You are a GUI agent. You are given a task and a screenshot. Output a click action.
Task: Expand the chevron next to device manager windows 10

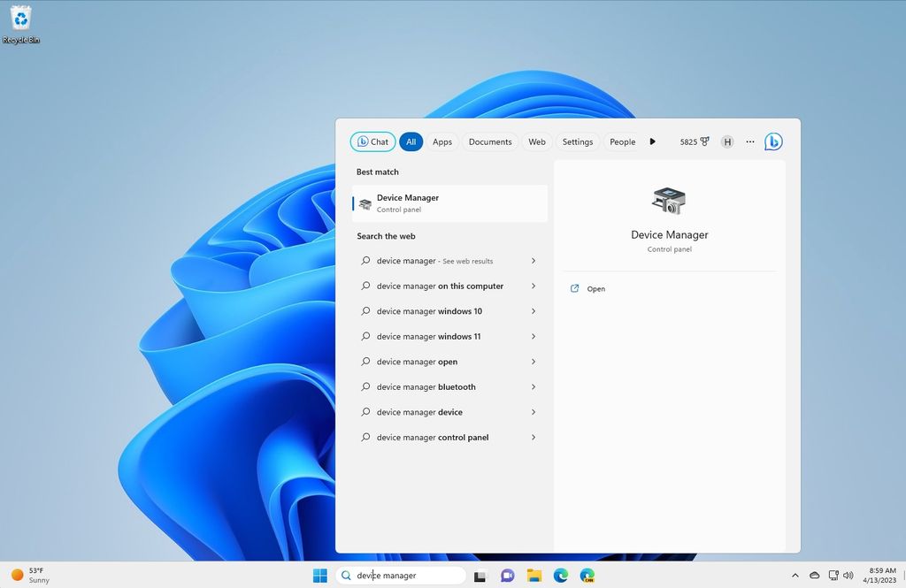tap(533, 311)
